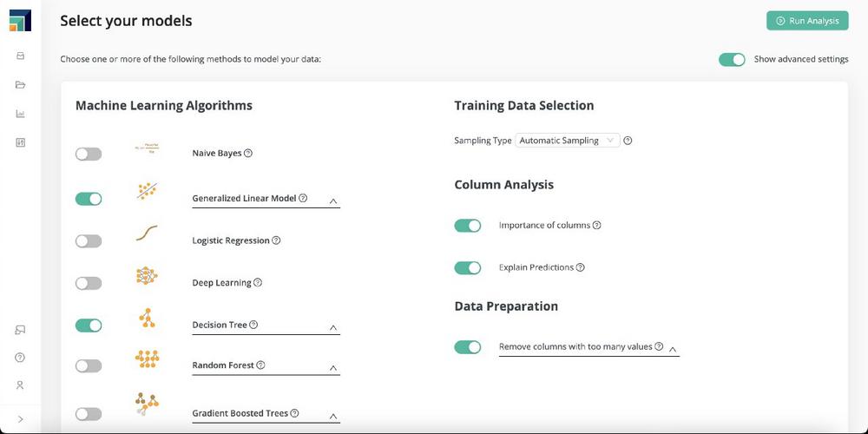Click the inbox icon in left sidebar
The width and height of the screenshot is (868, 434).
pos(21,56)
